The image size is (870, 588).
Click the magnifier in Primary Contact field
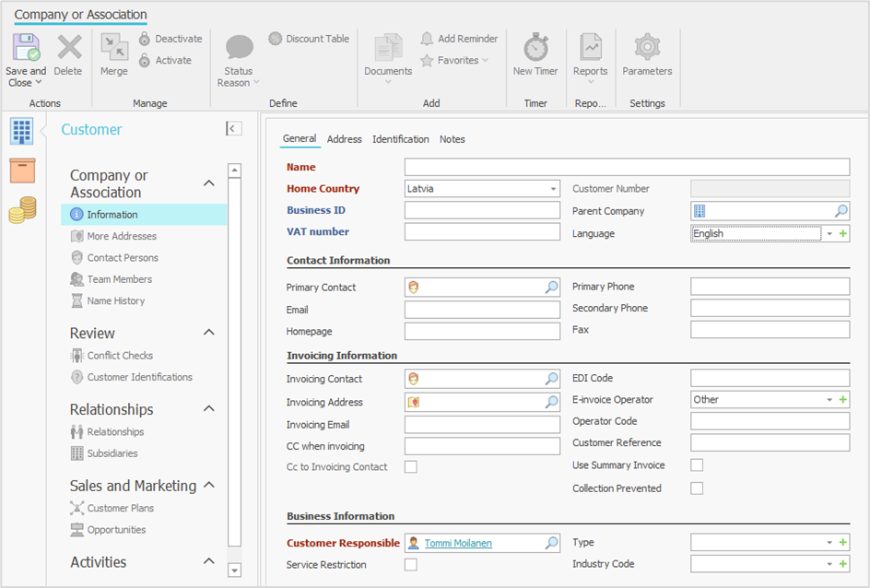551,288
